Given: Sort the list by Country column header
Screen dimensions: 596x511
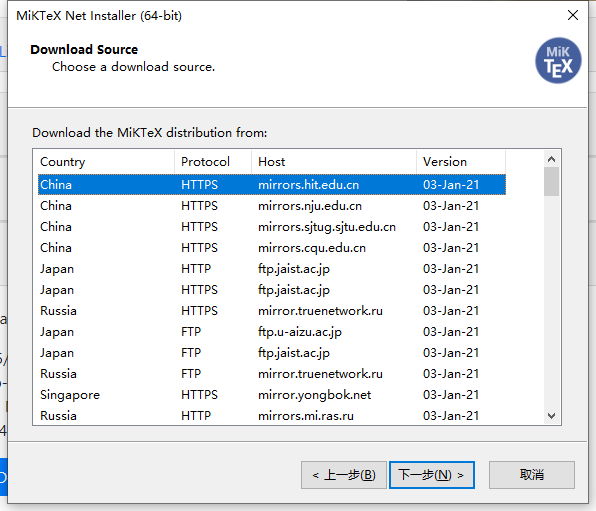Looking at the screenshot, I should (x=106, y=162).
